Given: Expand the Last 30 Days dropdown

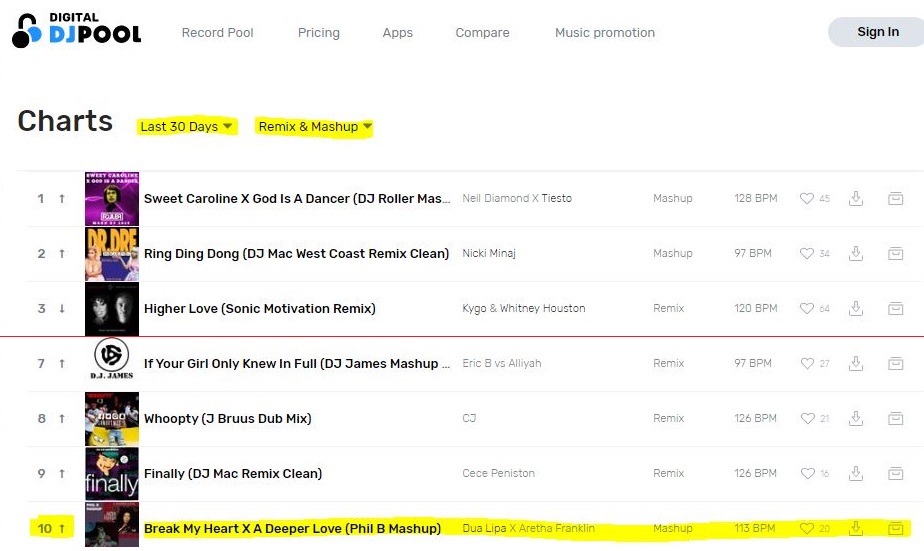Looking at the screenshot, I should point(186,127).
